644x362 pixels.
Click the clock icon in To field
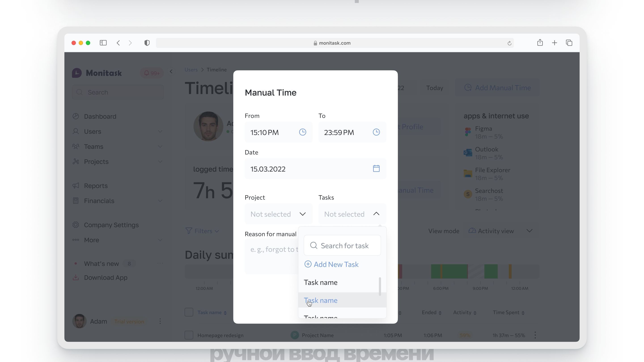(376, 132)
